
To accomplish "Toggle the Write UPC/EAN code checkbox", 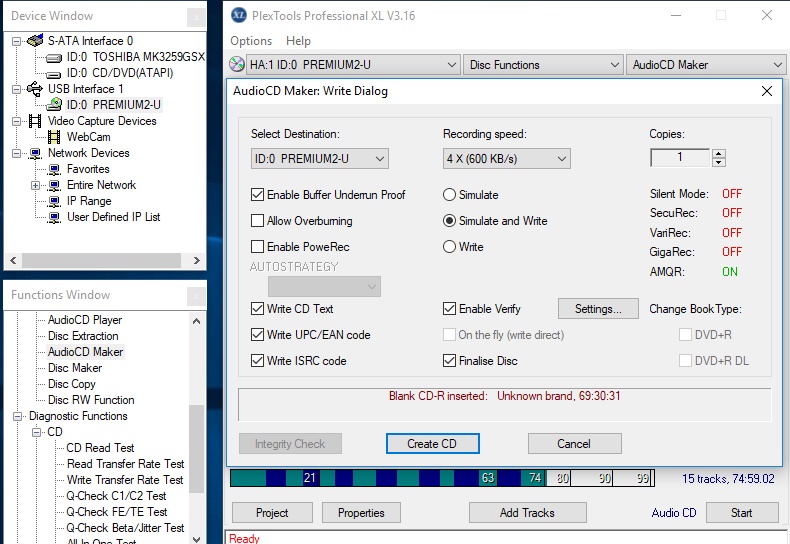I will (257, 335).
